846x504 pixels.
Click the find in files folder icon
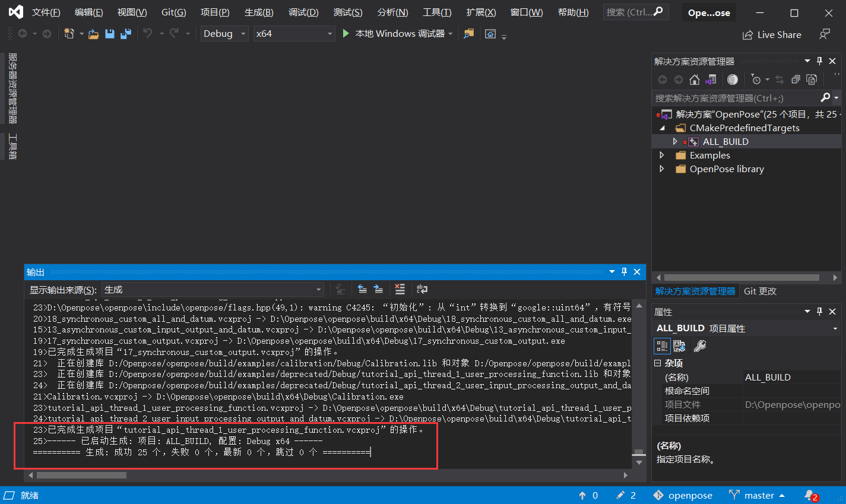(x=469, y=34)
